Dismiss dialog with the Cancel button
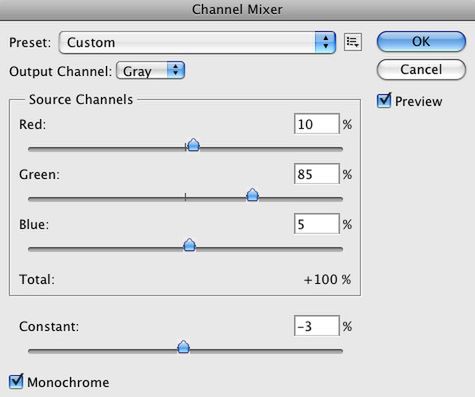Screen dimensions: 475x397 421,70
